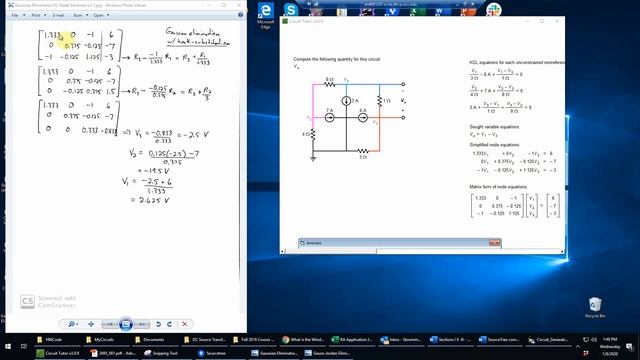The image size is (640, 360).
Task: Click the 7 A current source in circuit
Action: (329, 118)
